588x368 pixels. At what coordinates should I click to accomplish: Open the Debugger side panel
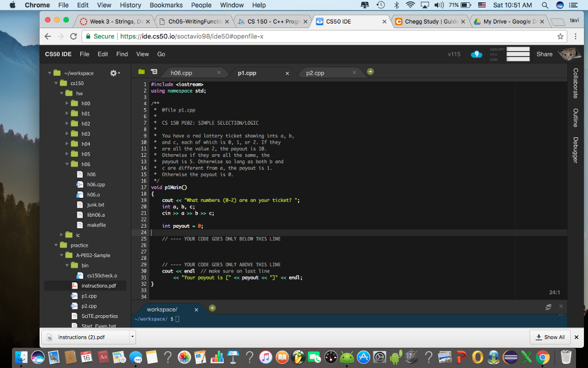point(575,149)
